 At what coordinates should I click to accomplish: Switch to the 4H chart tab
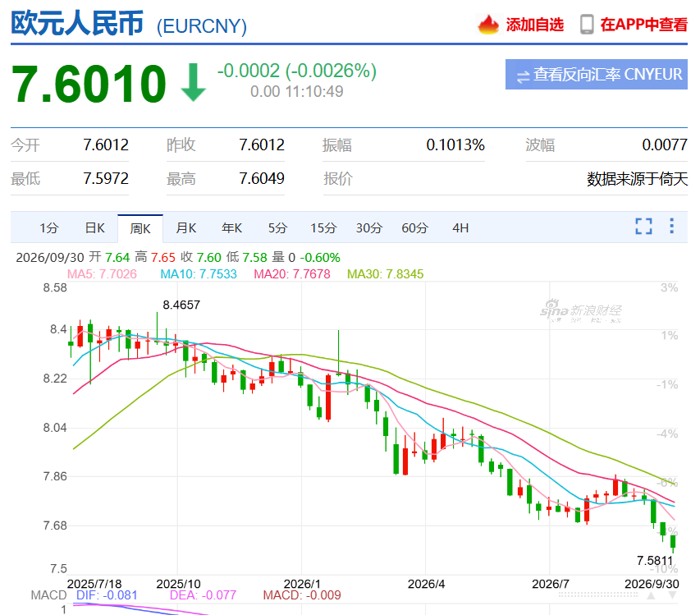coord(460,228)
